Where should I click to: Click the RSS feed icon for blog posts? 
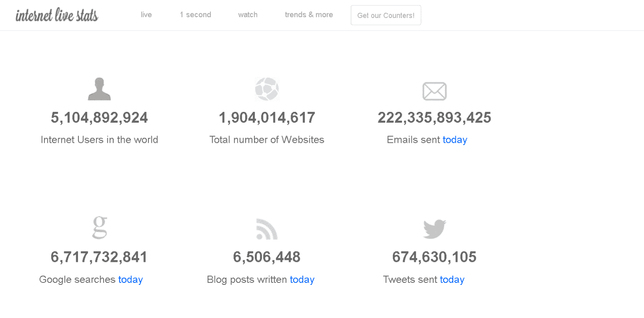coord(267,229)
